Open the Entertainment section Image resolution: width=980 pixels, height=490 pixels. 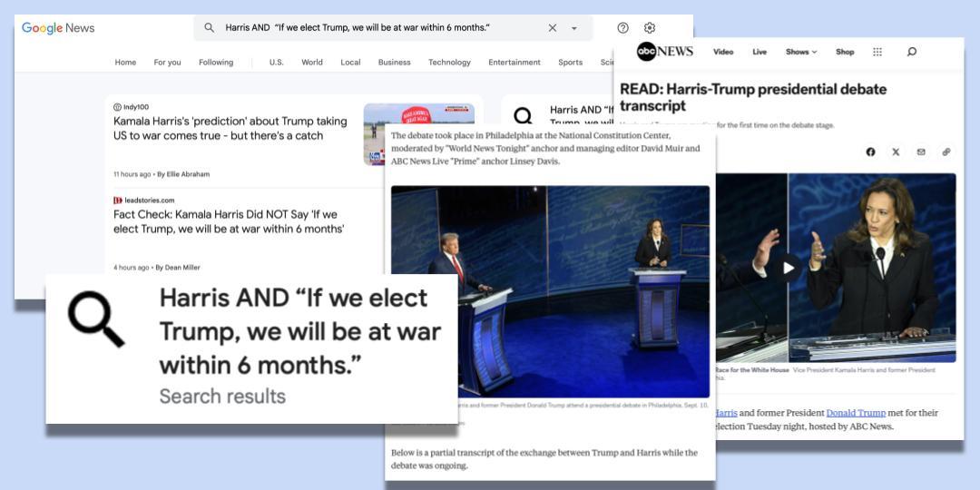(514, 63)
